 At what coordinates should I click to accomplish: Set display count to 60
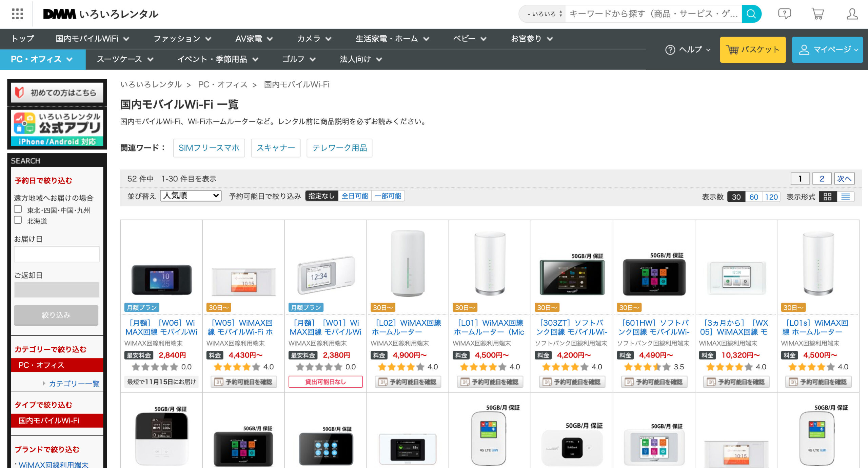(x=754, y=197)
